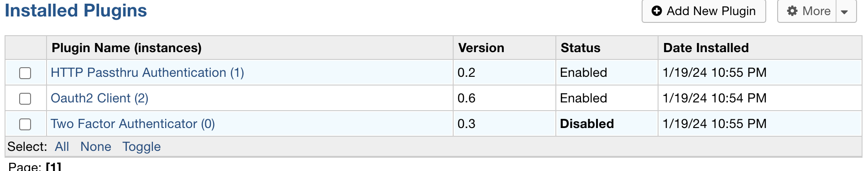Click the gear icon on More button
This screenshot has width=868, height=171.
793,11
